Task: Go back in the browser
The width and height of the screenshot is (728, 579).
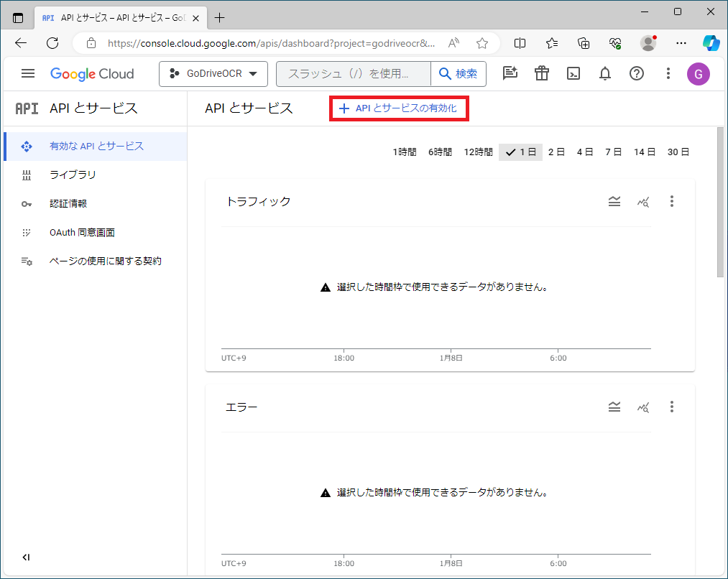Action: point(21,43)
